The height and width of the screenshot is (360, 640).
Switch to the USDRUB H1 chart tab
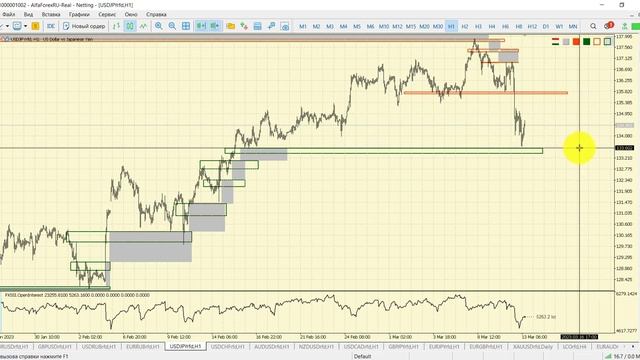[x=99, y=347]
